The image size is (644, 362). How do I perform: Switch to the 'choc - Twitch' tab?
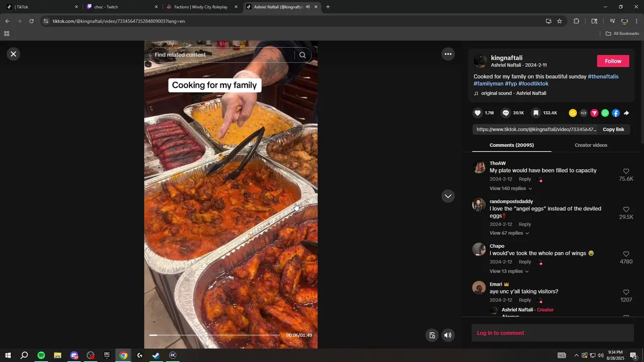pyautogui.click(x=121, y=7)
